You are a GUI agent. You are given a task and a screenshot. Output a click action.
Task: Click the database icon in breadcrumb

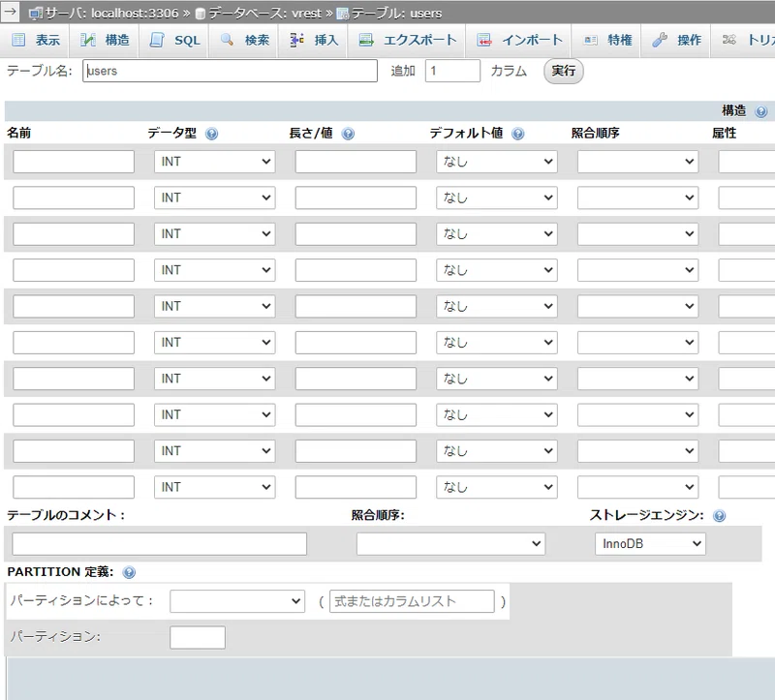(200, 14)
